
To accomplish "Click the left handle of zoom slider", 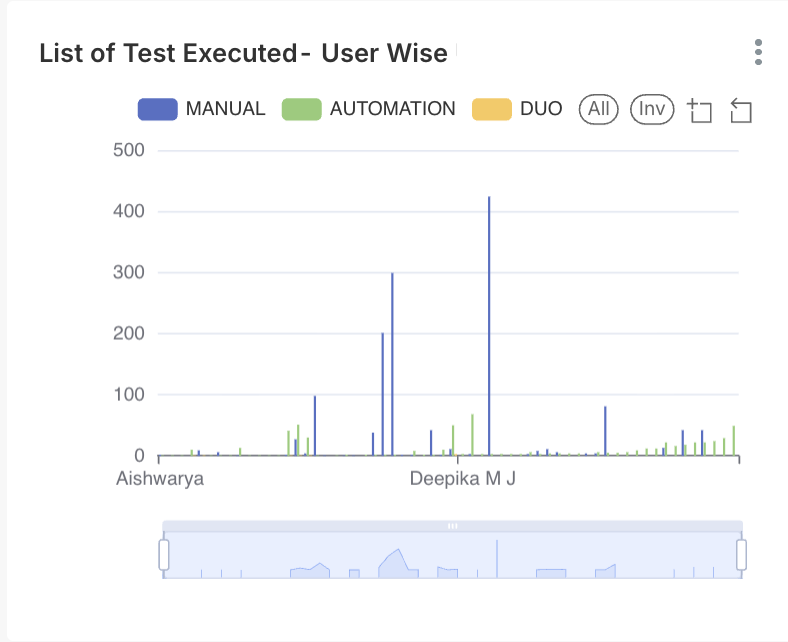I will pos(164,554).
